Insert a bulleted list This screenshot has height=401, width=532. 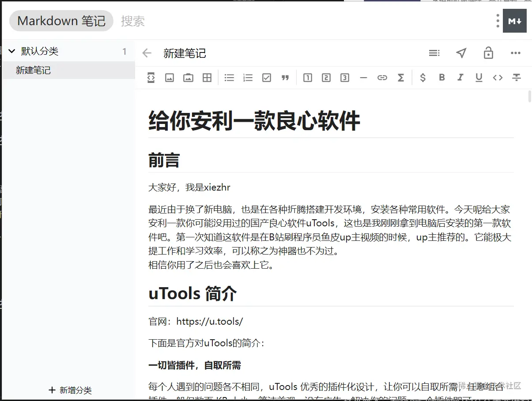pyautogui.click(x=229, y=78)
